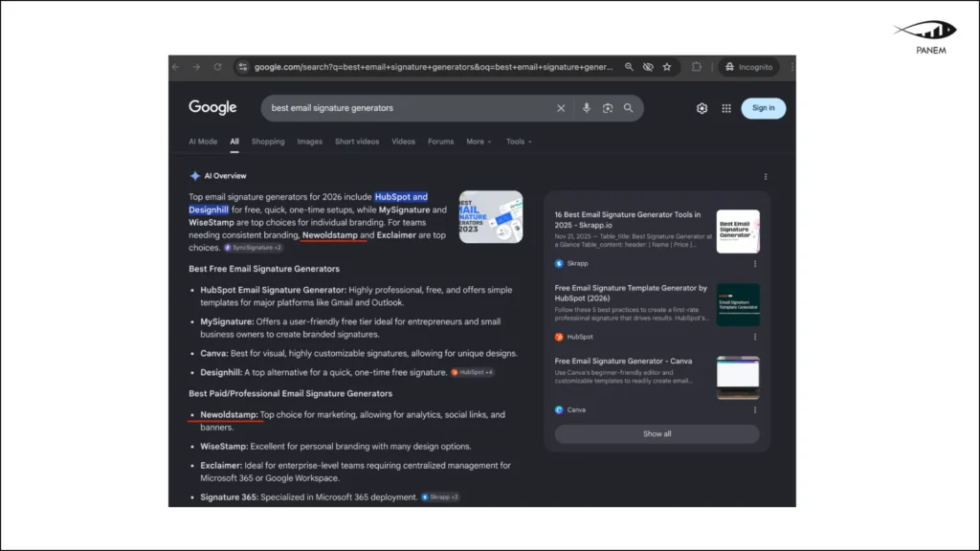Click the Canva favicon icon
The width and height of the screenshot is (980, 551).
[559, 409]
